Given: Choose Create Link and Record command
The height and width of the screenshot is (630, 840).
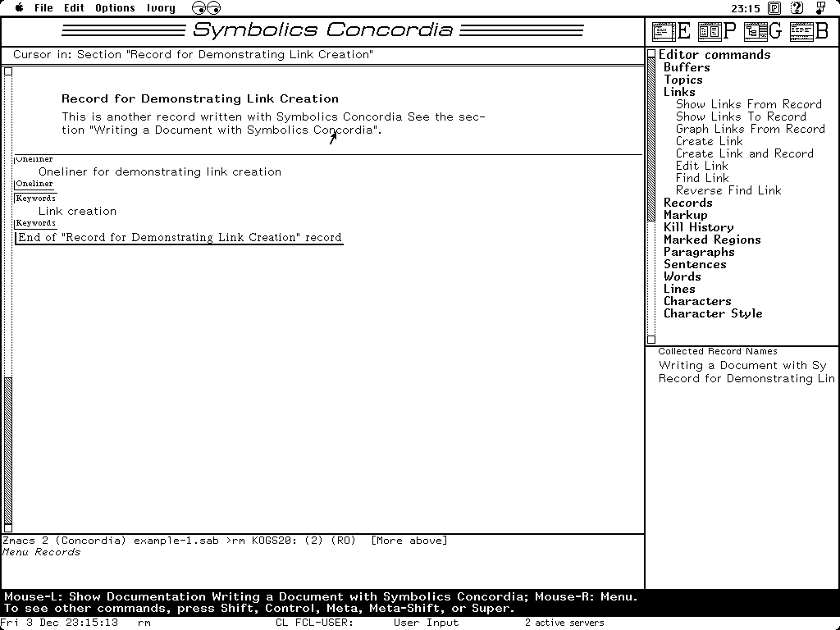Looking at the screenshot, I should tap(745, 153).
